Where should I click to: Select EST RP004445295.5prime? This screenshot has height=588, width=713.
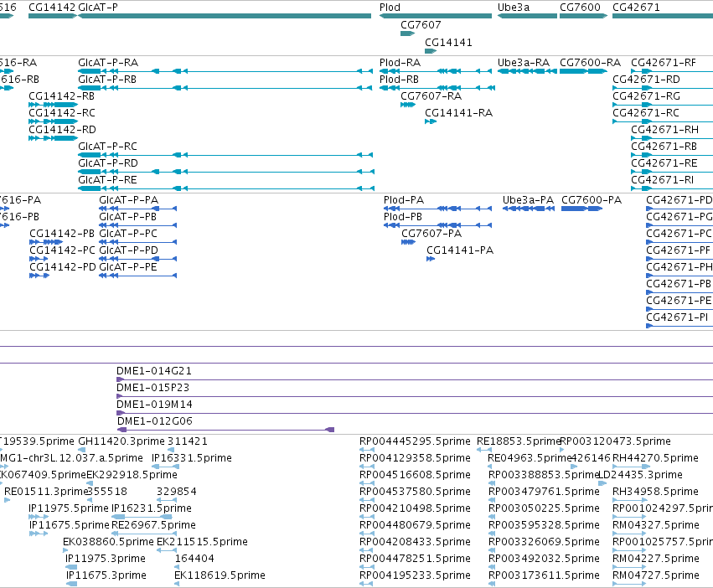367,449
